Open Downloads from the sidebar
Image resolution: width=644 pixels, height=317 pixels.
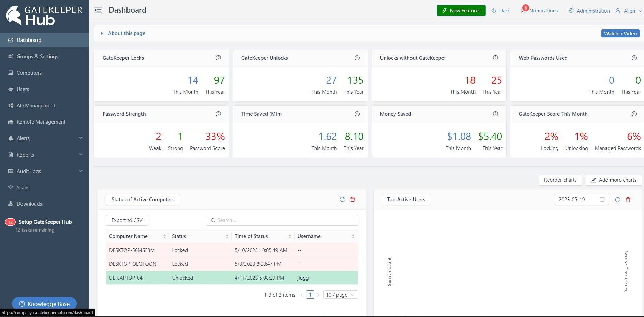[29, 204]
